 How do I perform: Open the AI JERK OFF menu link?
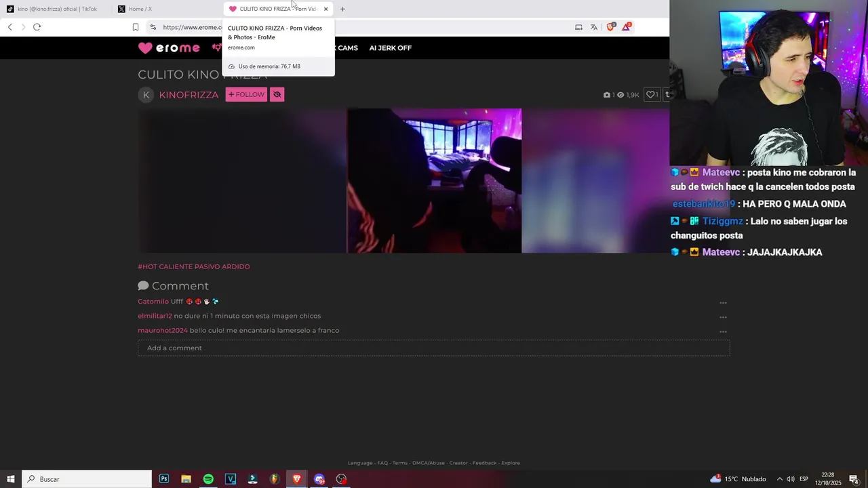pyautogui.click(x=391, y=48)
